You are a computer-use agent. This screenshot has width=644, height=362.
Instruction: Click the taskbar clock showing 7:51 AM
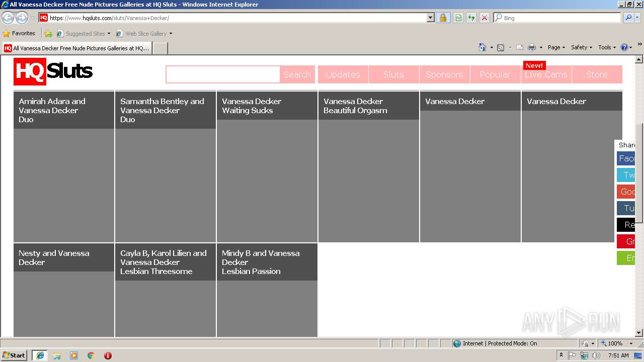point(618,355)
